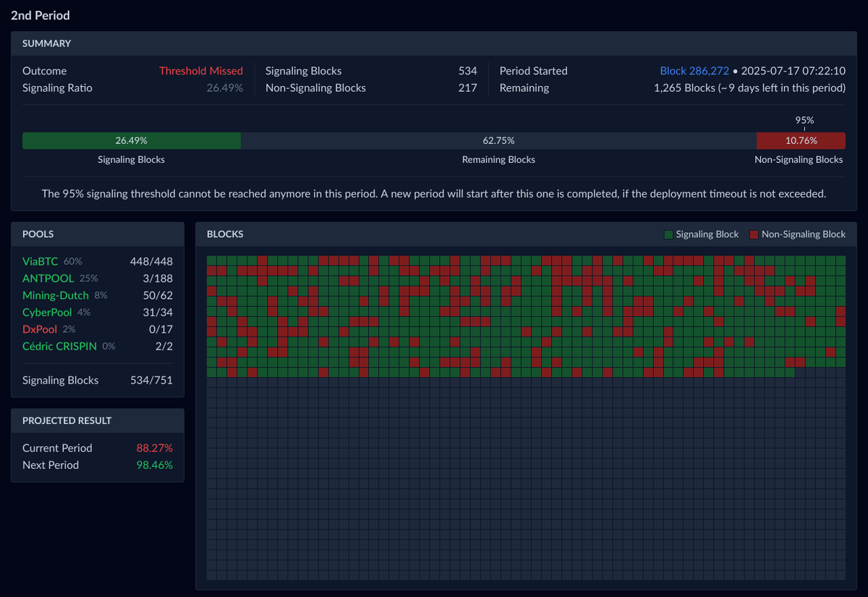Click the Signaling Ratio label

point(57,88)
